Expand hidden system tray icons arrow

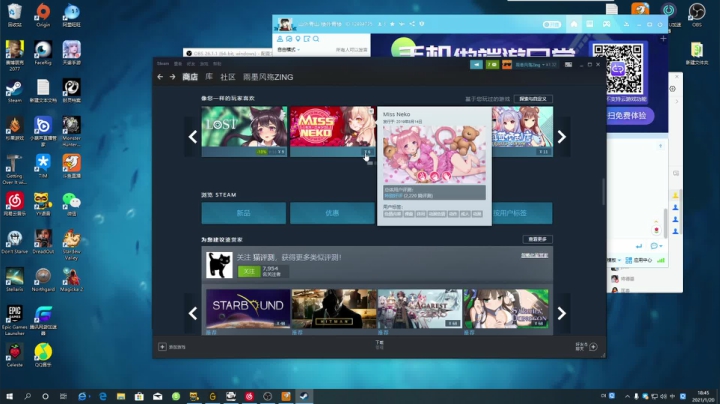click(x=627, y=396)
